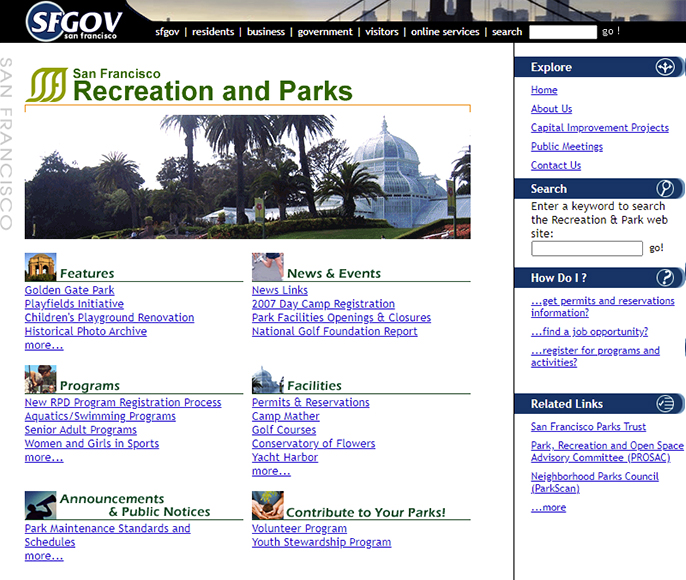Click the Features Palace of Fine Arts thumbnail
Image resolution: width=686 pixels, height=580 pixels.
click(x=40, y=267)
